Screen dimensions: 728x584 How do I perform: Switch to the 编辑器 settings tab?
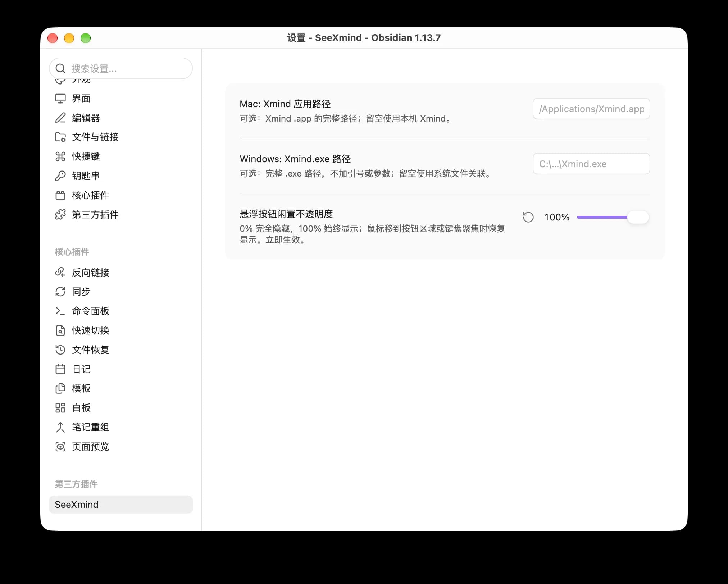[121, 118]
